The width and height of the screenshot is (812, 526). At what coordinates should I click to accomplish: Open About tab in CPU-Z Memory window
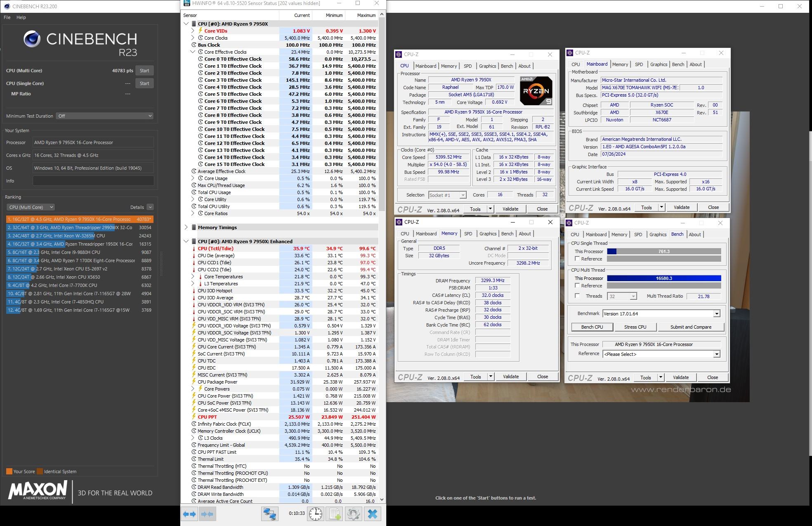pyautogui.click(x=525, y=234)
